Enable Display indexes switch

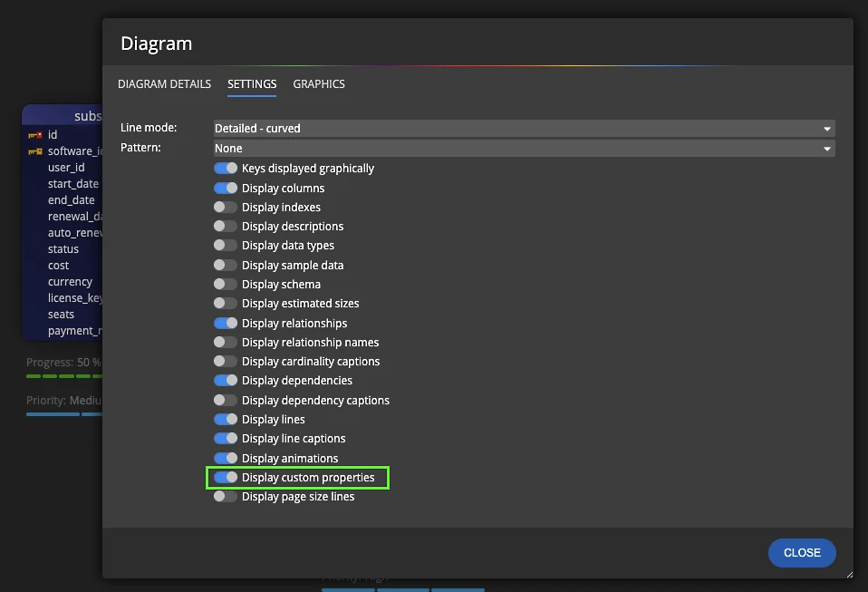tap(226, 207)
